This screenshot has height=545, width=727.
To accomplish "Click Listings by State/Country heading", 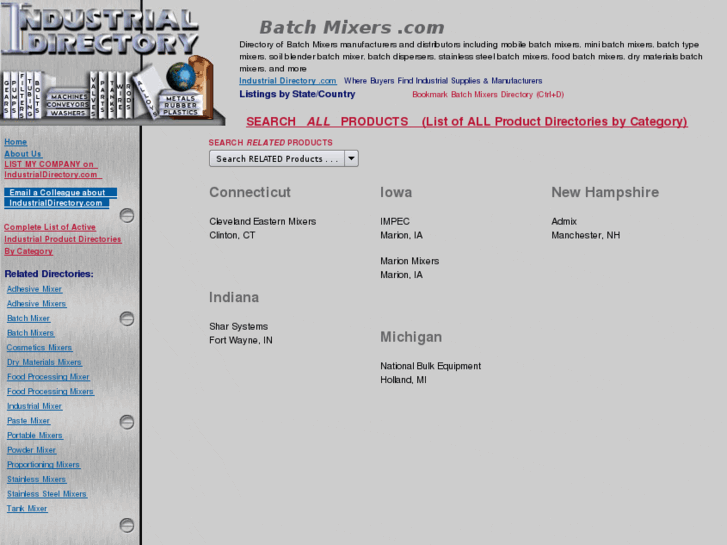I will pos(297,94).
